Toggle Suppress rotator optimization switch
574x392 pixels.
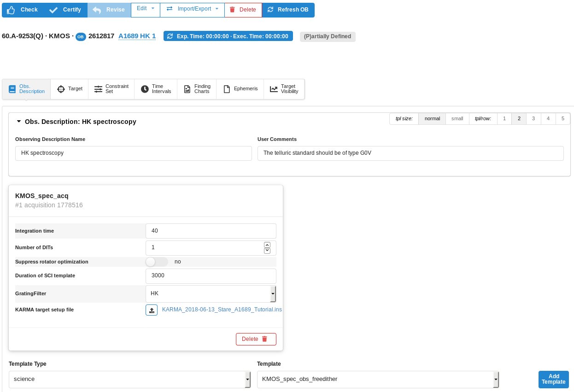[157, 262]
